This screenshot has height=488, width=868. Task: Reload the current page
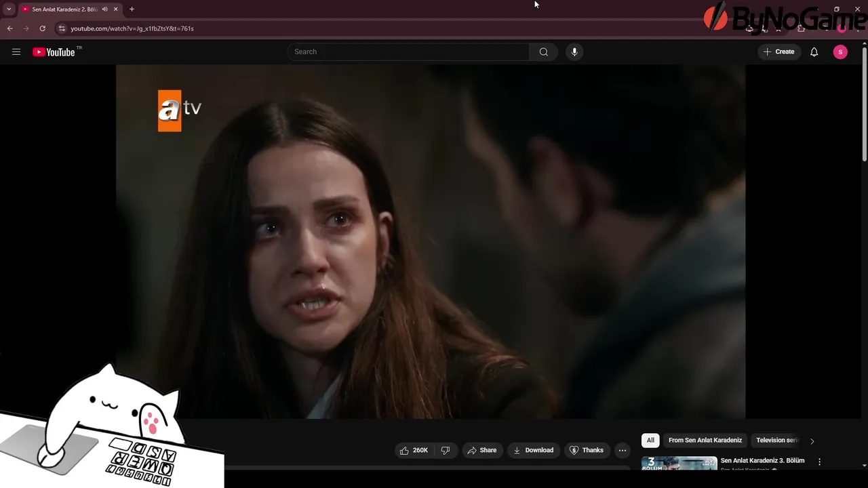[x=42, y=28]
